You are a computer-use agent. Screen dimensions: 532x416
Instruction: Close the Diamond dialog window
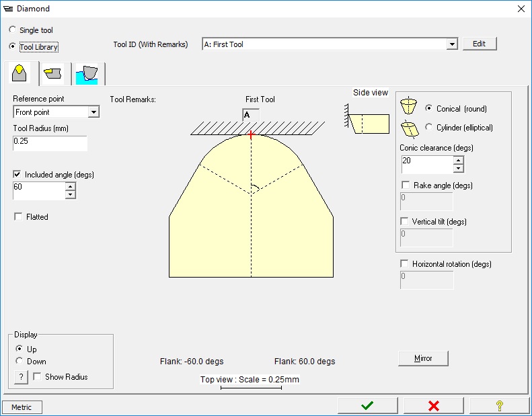[521, 9]
